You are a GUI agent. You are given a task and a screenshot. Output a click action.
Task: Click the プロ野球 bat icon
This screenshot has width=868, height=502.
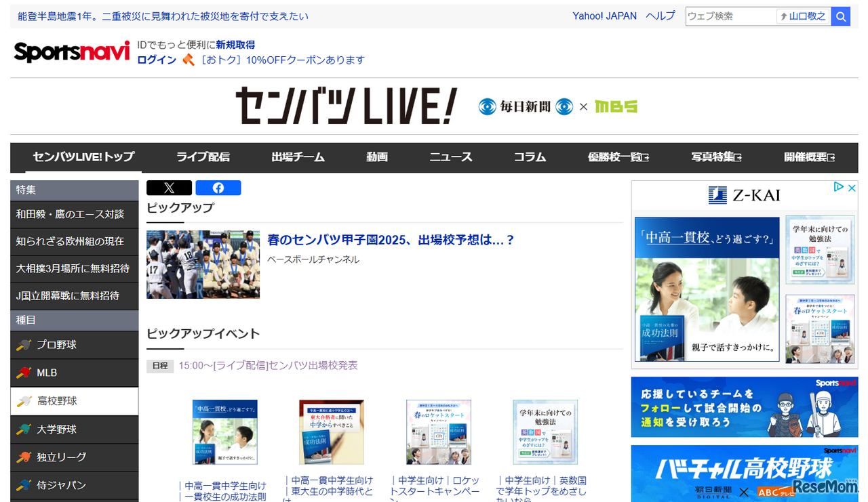pos(24,345)
